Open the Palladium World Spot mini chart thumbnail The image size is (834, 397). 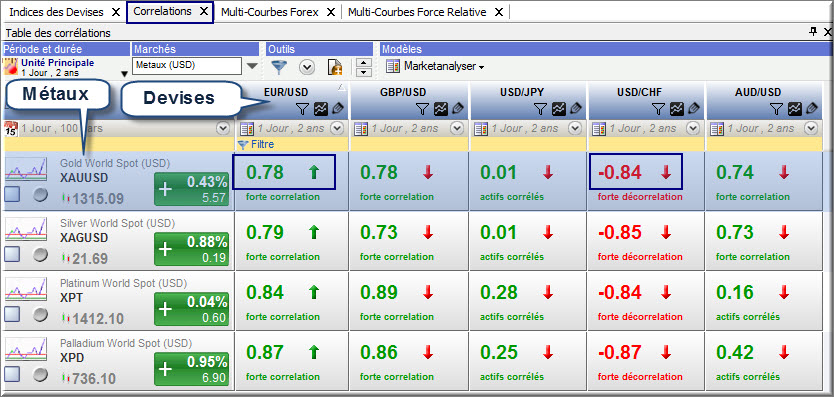[25, 348]
